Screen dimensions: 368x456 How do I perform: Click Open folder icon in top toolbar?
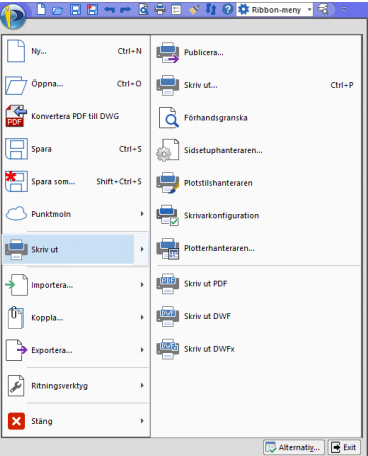[x=57, y=10]
